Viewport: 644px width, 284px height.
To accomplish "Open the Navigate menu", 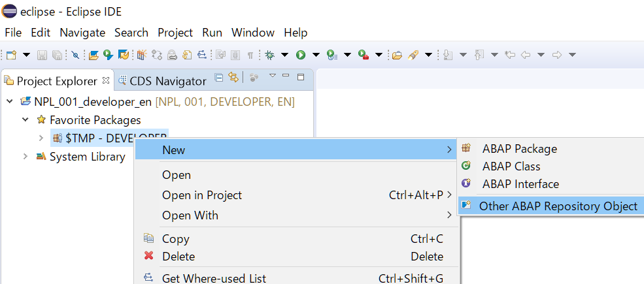I will click(x=82, y=33).
